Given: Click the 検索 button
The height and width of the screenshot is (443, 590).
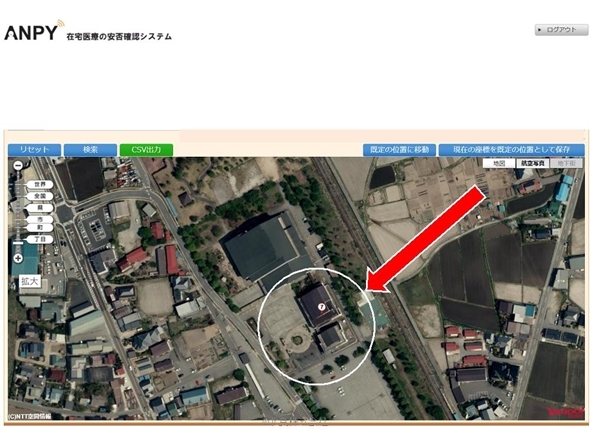Looking at the screenshot, I should (x=90, y=150).
